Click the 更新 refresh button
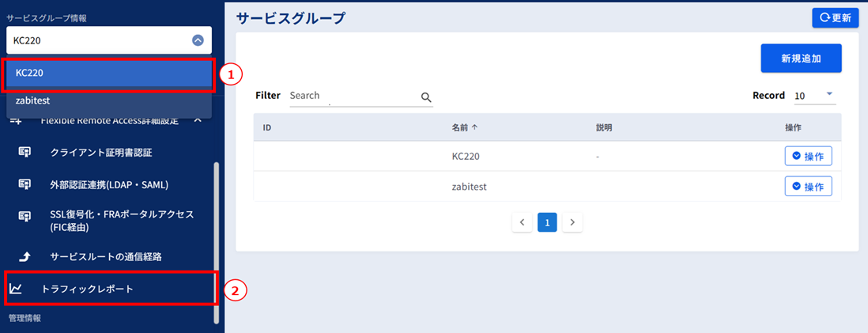The height and width of the screenshot is (333, 868). pos(835,17)
